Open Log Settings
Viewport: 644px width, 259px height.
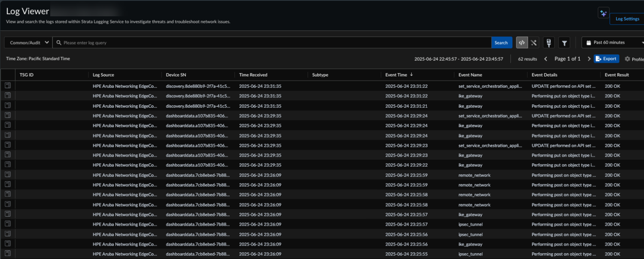click(x=627, y=19)
